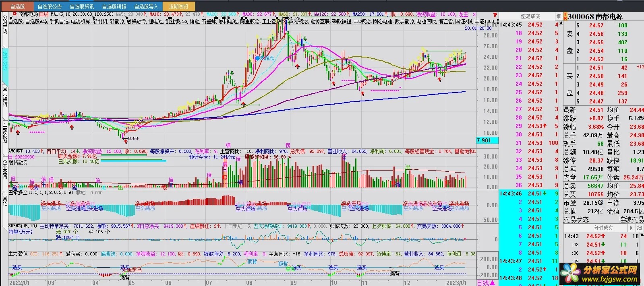This screenshot has width=644, height=286.
Task: Click the 8.88 low price annotation
Action: coord(133,138)
